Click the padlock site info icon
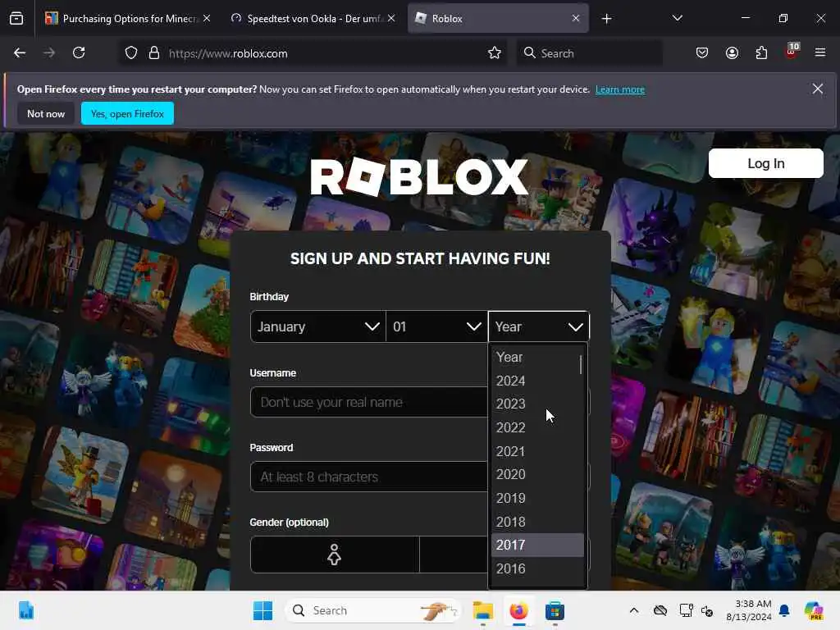The width and height of the screenshot is (840, 630). tap(154, 53)
